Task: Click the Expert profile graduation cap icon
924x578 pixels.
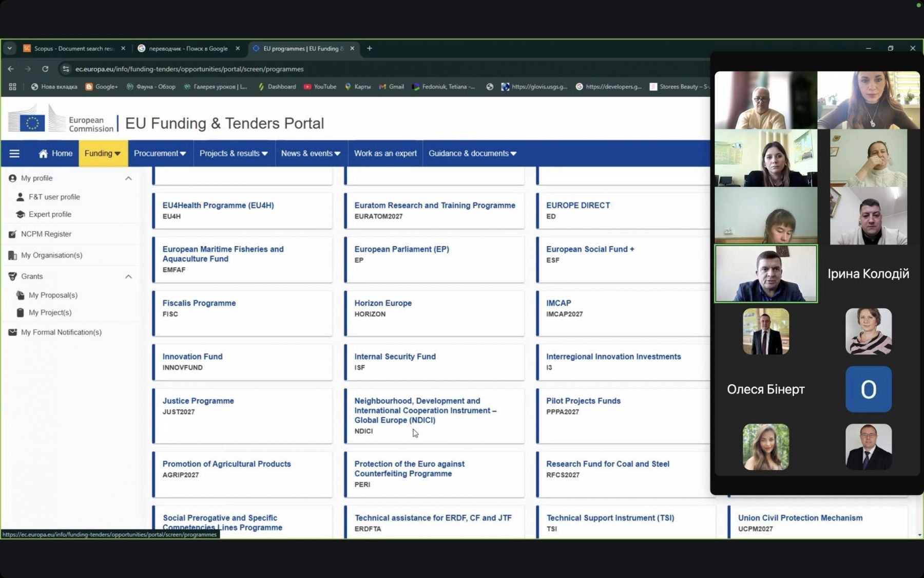Action: pyautogui.click(x=21, y=214)
